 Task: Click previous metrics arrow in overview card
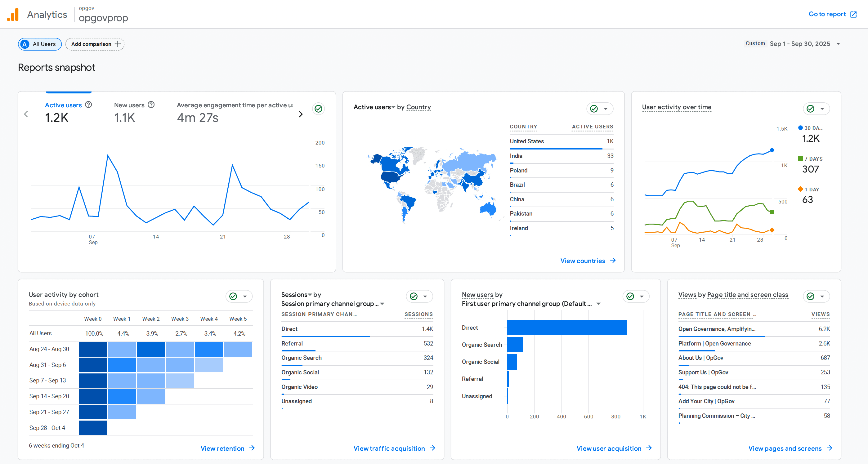click(x=26, y=114)
